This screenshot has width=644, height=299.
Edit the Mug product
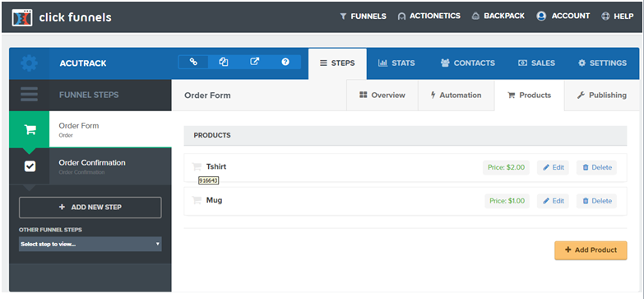point(553,201)
